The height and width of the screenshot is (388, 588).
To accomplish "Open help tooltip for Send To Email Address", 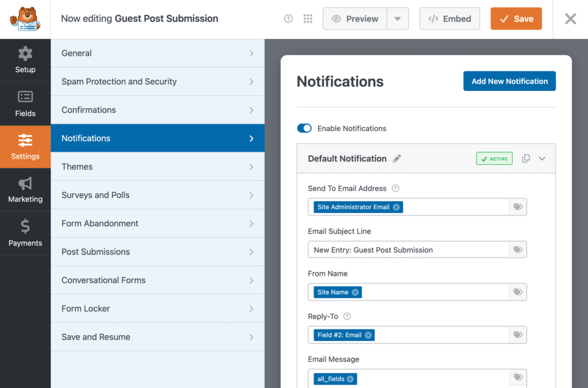I will [x=396, y=189].
